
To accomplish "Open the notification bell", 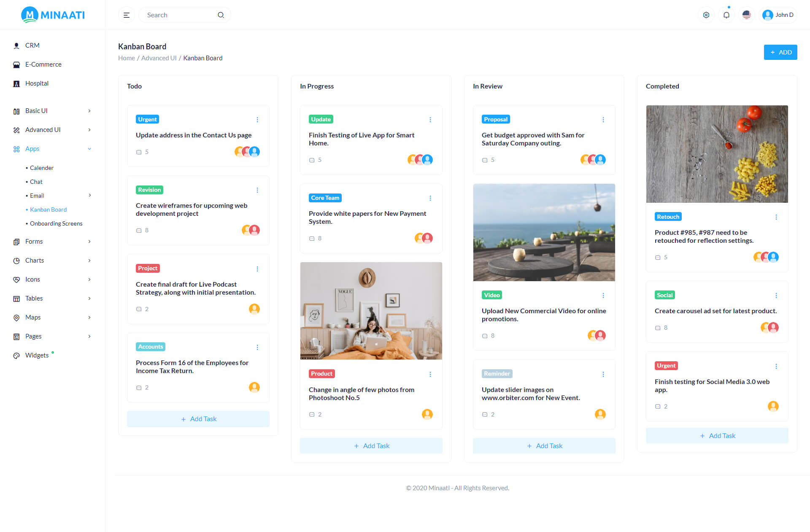I will (726, 15).
